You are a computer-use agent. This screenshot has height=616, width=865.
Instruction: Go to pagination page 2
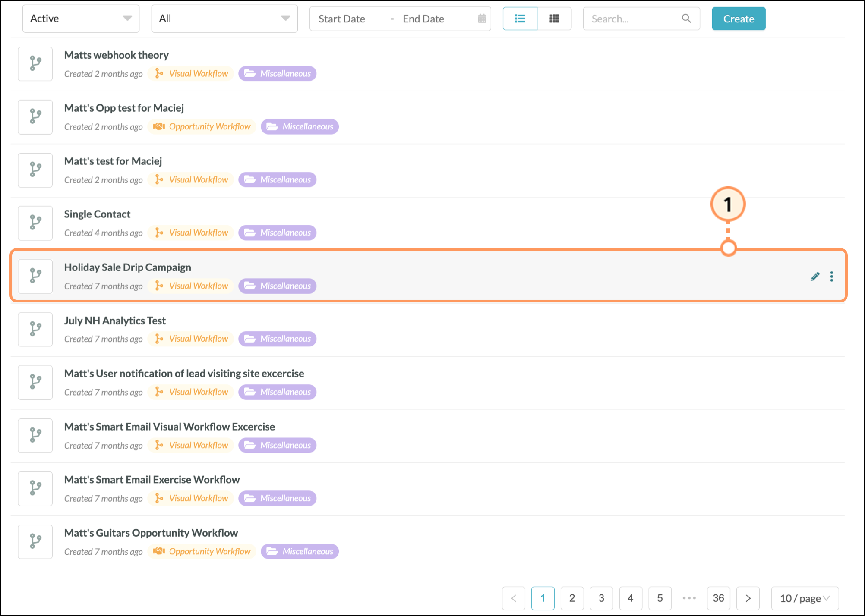(572, 598)
